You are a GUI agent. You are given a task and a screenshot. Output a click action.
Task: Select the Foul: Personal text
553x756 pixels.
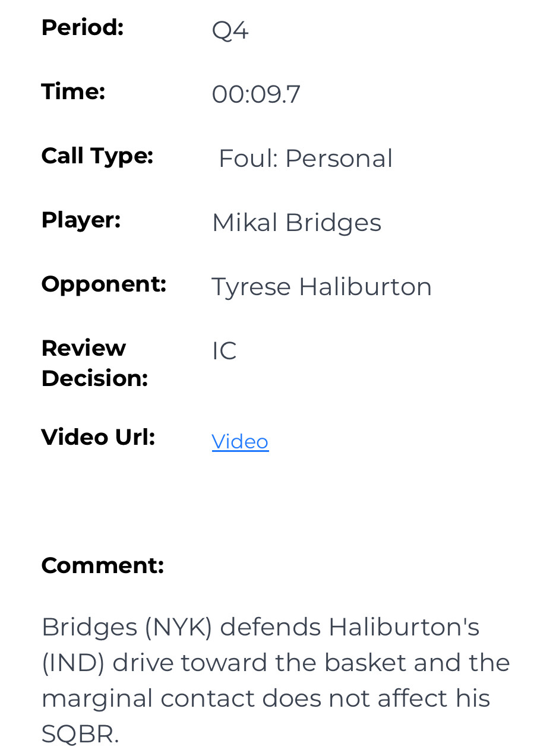(x=305, y=159)
